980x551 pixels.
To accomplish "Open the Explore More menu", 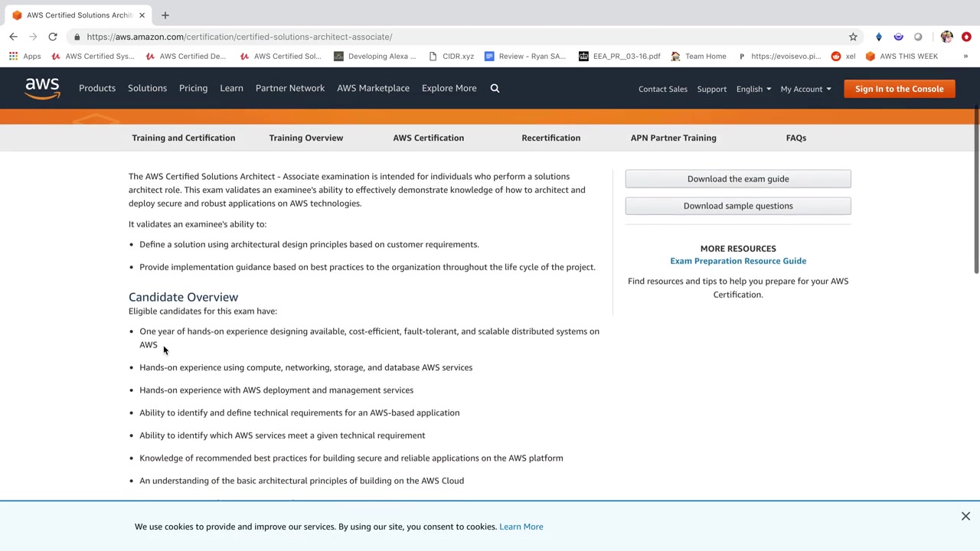I will tap(449, 88).
